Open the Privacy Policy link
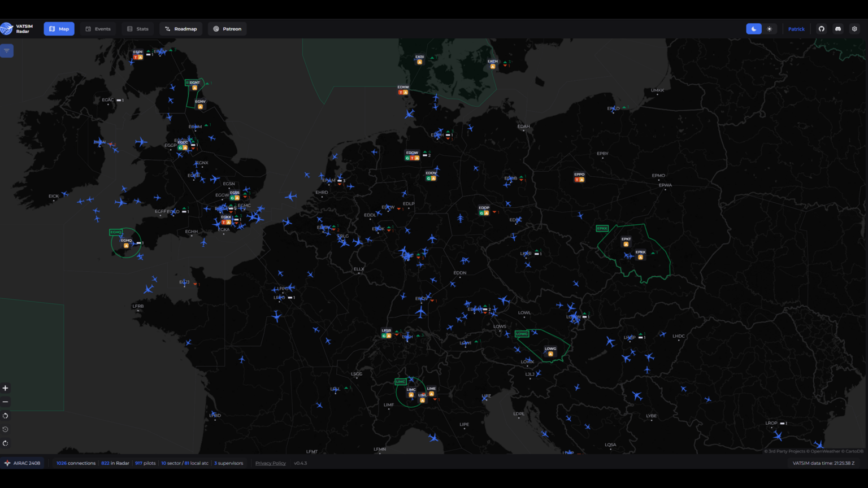868x488 pixels. tap(270, 463)
